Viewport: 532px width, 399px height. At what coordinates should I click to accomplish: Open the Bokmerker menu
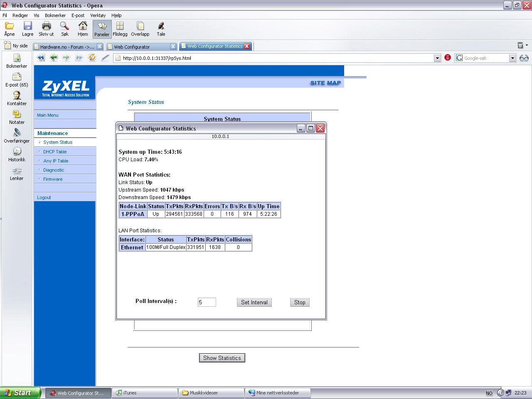[x=55, y=15]
